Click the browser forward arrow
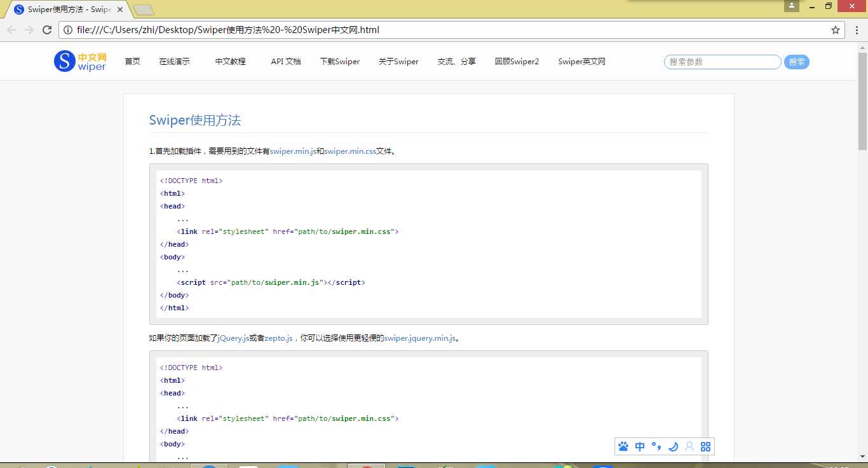The height and width of the screenshot is (468, 868). (29, 30)
